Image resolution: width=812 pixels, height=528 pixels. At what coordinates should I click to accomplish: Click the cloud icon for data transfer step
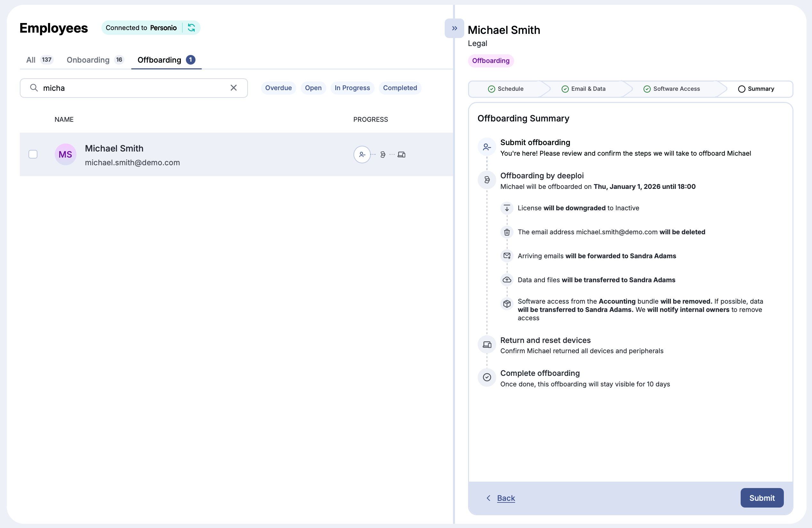tap(507, 280)
